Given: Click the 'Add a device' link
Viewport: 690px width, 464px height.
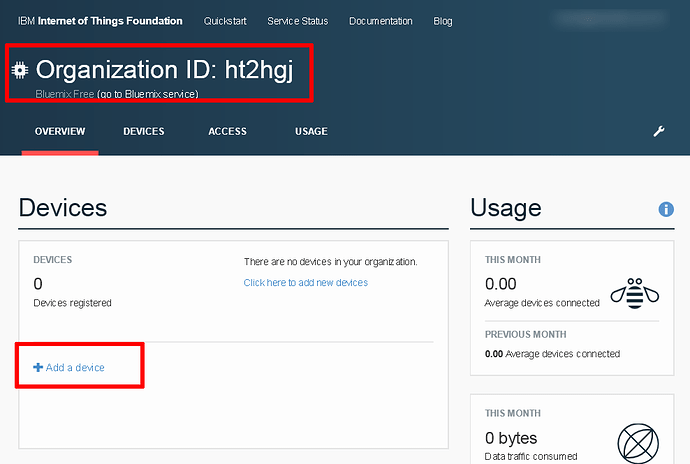Looking at the screenshot, I should pyautogui.click(x=75, y=367).
